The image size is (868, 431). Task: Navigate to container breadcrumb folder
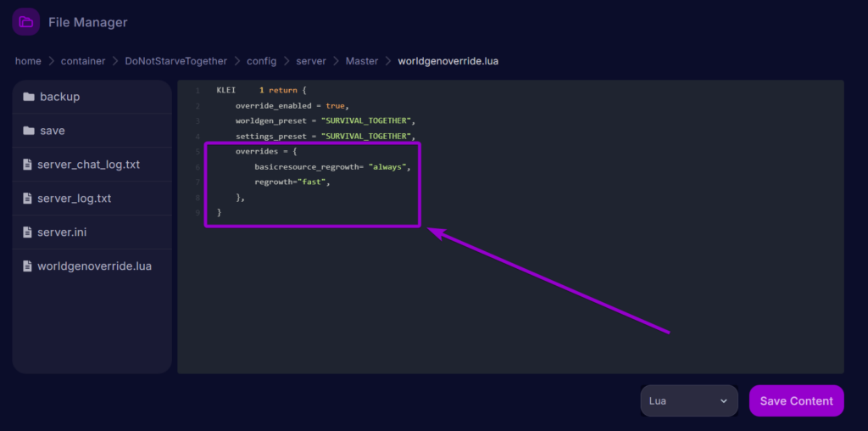pos(82,61)
